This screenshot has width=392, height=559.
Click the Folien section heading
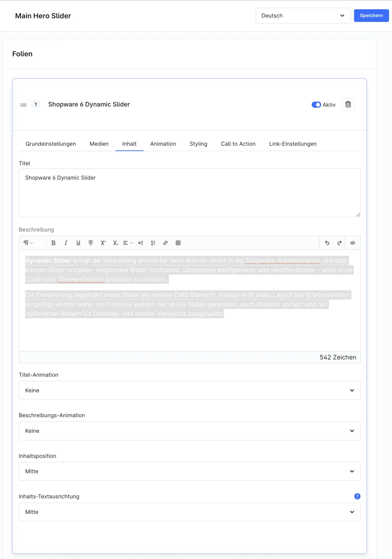pyautogui.click(x=22, y=54)
